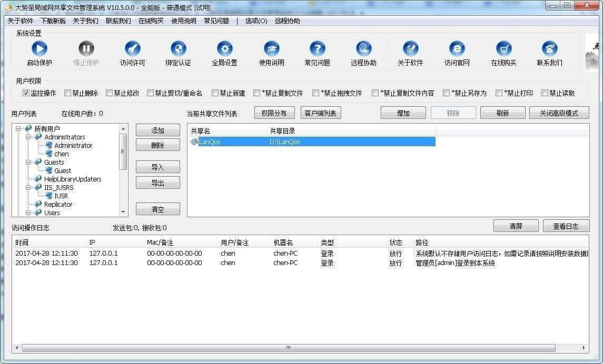The width and height of the screenshot is (603, 364).
Task: Open 关于我们 menu
Action: point(85,21)
